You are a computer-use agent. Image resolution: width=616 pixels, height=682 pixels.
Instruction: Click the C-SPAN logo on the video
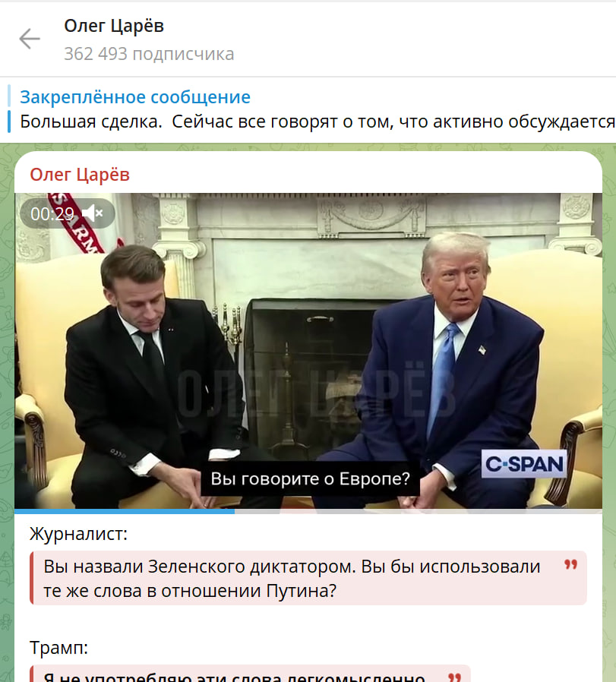(524, 464)
